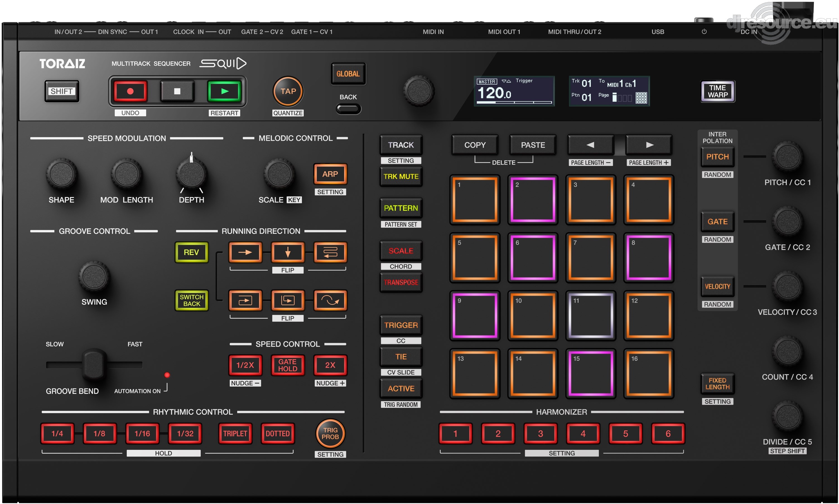Click the SWING knob
Viewport: 839px width, 504px height.
point(94,276)
